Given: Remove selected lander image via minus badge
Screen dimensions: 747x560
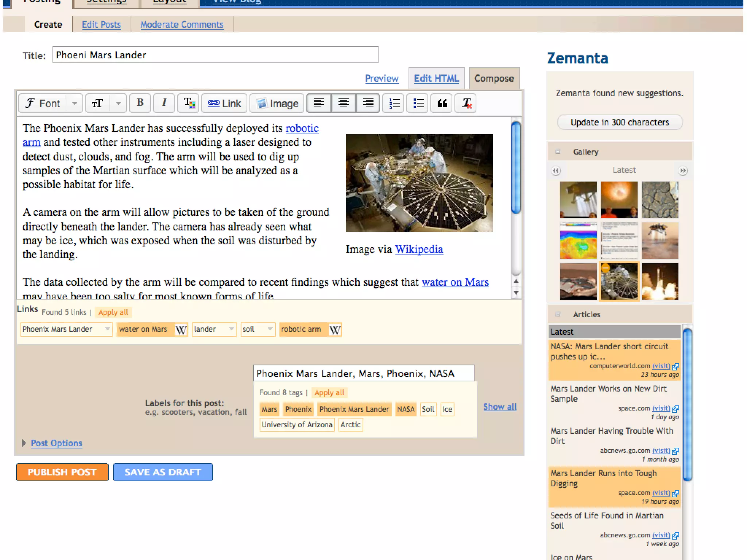Looking at the screenshot, I should [x=605, y=268].
